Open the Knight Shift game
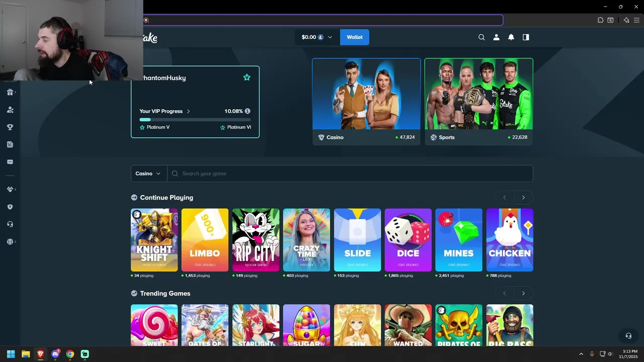The image size is (644, 362). tap(154, 240)
